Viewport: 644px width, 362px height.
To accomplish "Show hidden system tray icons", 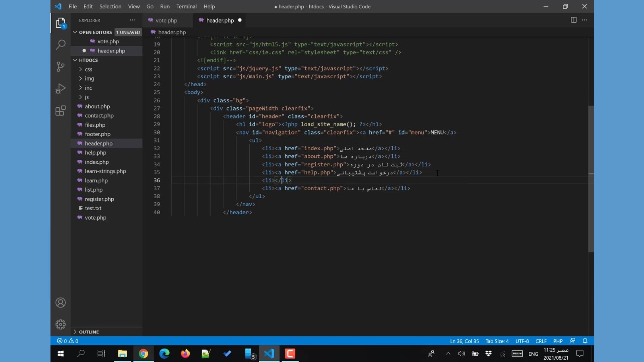I will point(448,354).
